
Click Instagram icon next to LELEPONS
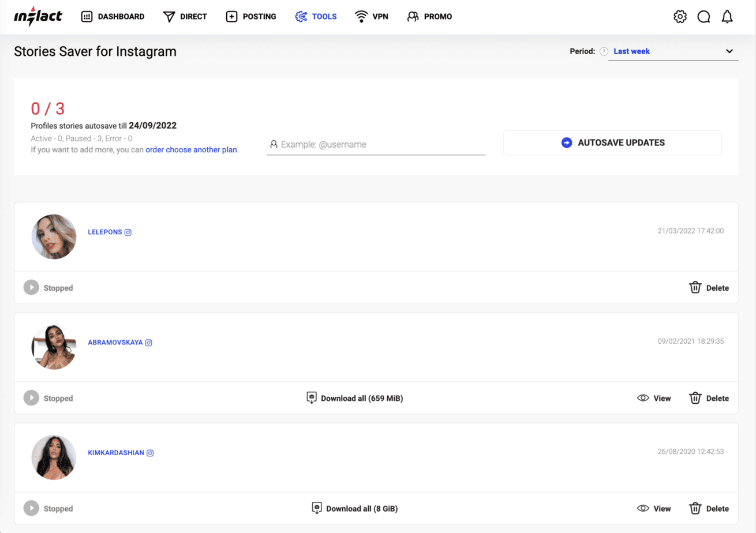click(128, 232)
